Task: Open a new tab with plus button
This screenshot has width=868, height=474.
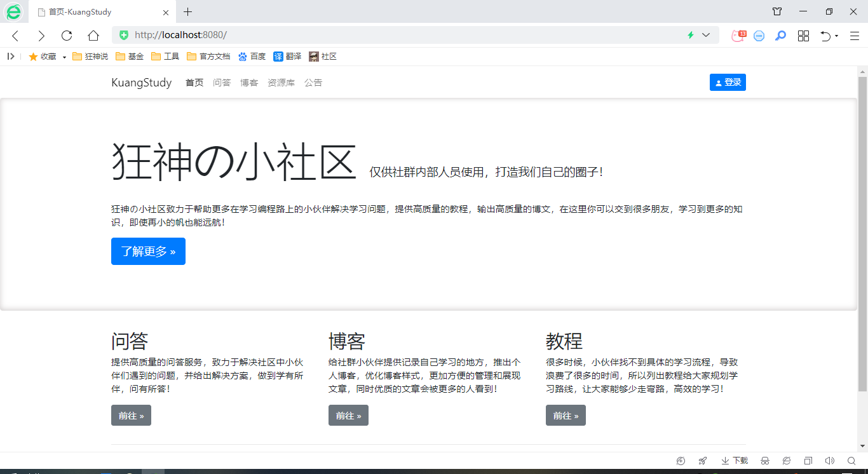Action: [x=187, y=11]
